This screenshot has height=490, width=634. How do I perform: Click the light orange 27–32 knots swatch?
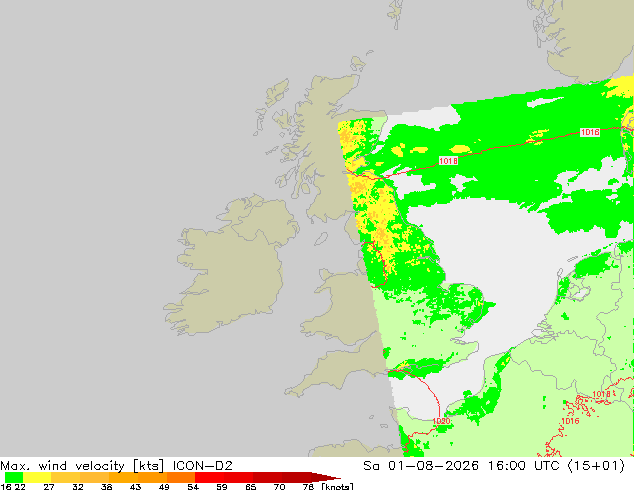(65, 477)
